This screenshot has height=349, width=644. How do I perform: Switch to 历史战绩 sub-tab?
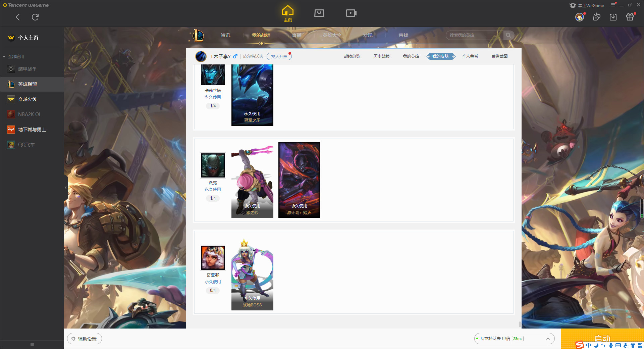[x=381, y=56]
